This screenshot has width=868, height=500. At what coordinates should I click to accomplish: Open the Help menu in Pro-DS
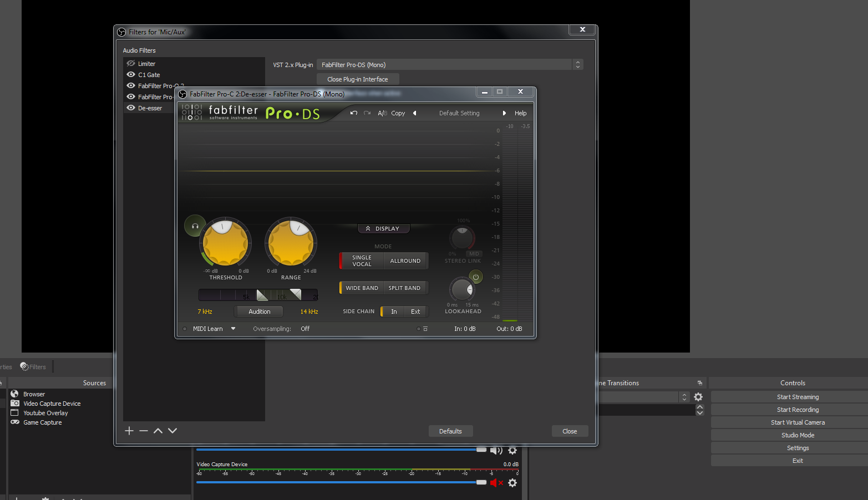click(520, 113)
